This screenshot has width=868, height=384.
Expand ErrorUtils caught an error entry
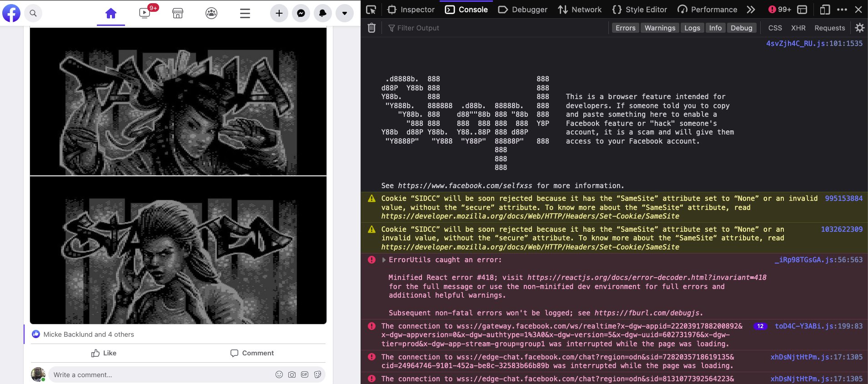click(384, 260)
